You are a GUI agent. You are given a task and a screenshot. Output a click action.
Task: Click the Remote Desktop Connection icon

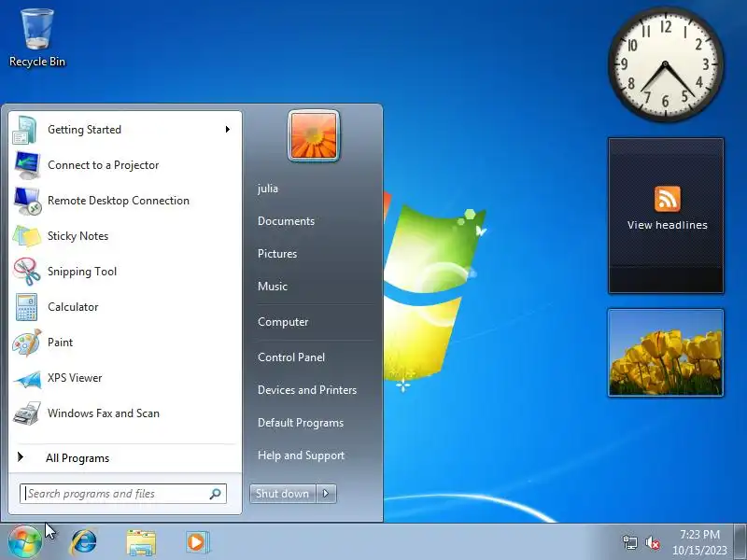point(27,201)
